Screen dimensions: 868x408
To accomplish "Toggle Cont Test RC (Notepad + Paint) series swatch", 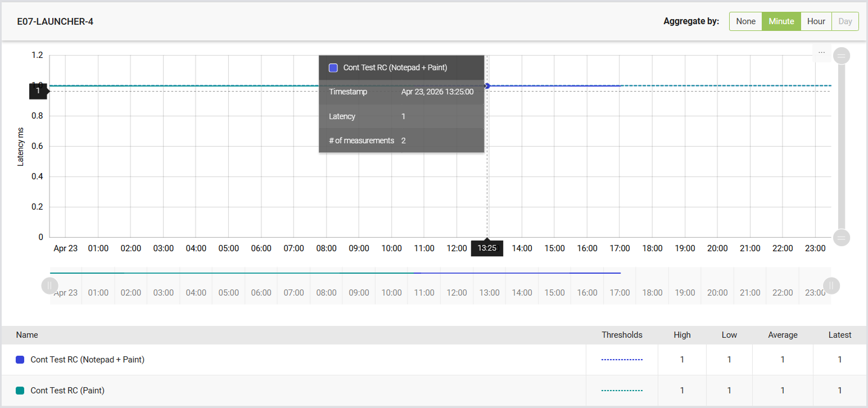I will 20,360.
